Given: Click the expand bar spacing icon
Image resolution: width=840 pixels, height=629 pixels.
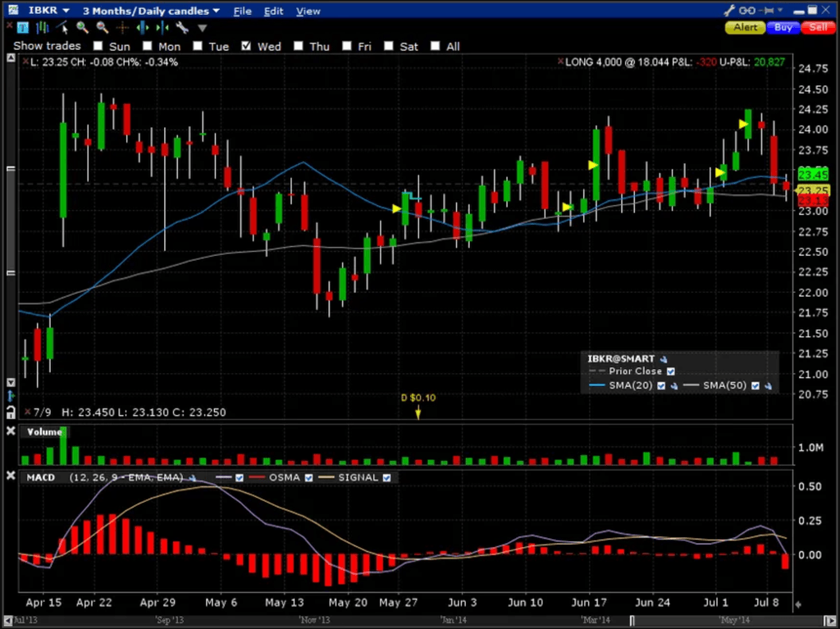Looking at the screenshot, I should point(142,27).
